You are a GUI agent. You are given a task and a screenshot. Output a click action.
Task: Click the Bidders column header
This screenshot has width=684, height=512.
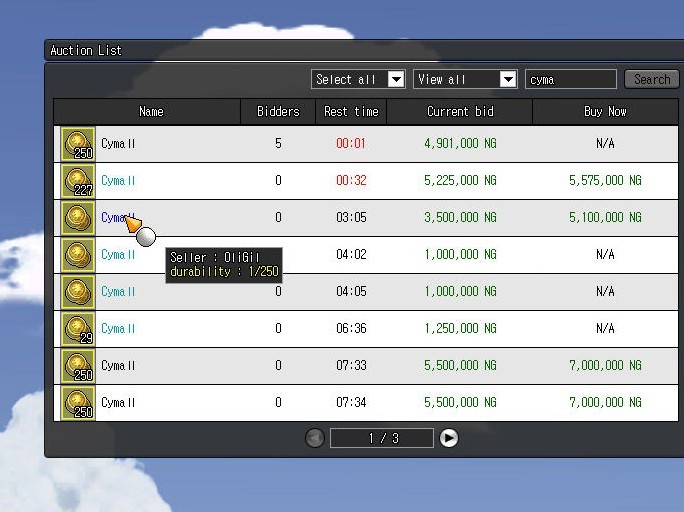(x=278, y=112)
